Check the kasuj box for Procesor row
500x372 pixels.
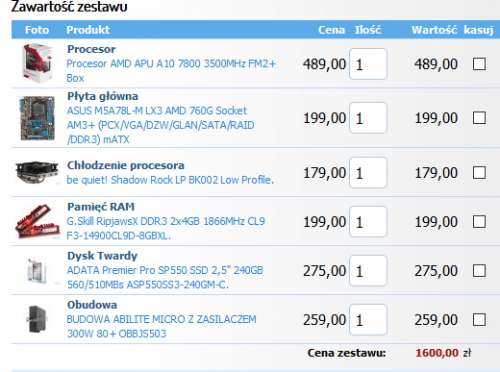[x=479, y=64]
